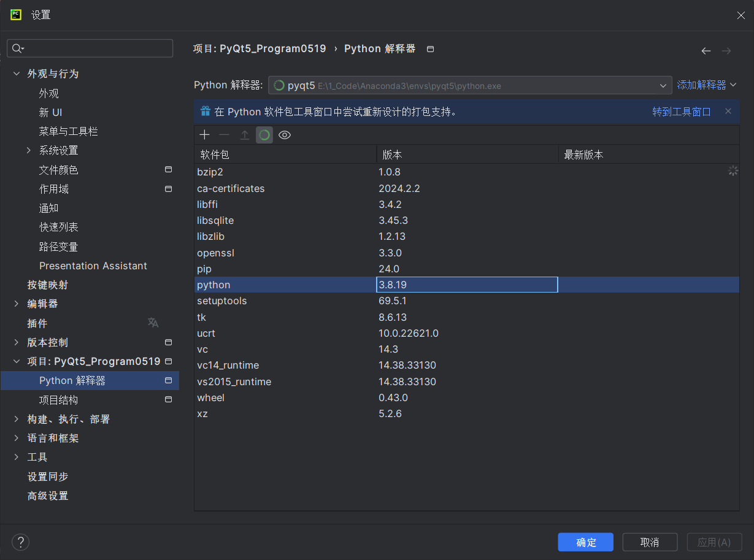
Task: Toggle the Conda package manager icon
Action: 264,135
